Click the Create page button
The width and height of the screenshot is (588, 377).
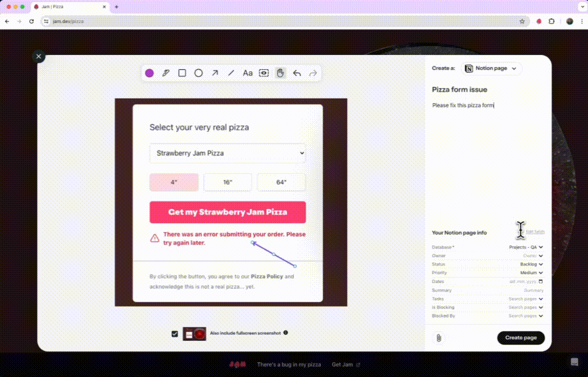pos(520,338)
